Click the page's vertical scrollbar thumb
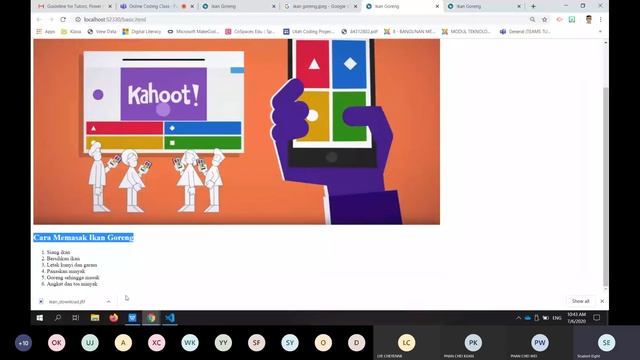The height and width of the screenshot is (360, 640). pos(605,187)
